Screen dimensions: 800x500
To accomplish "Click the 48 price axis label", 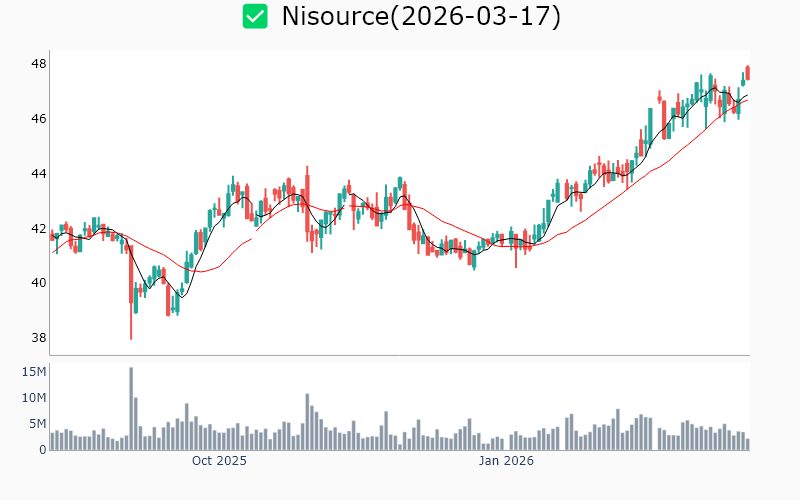I will [39, 64].
